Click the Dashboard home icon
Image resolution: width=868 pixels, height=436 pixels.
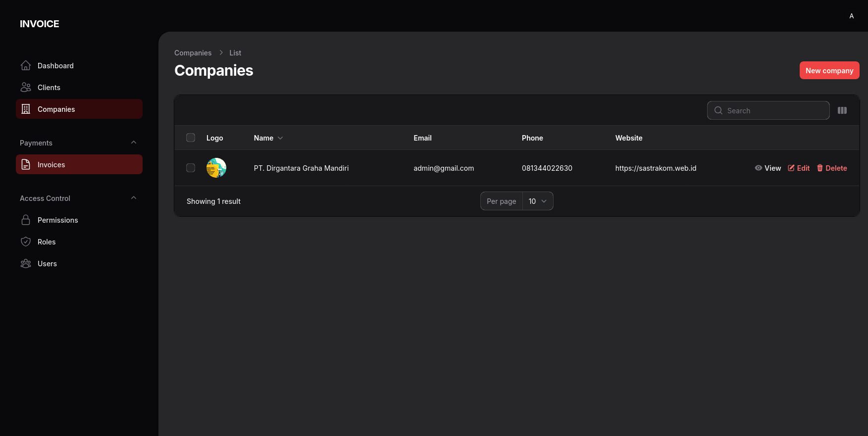[x=26, y=66]
